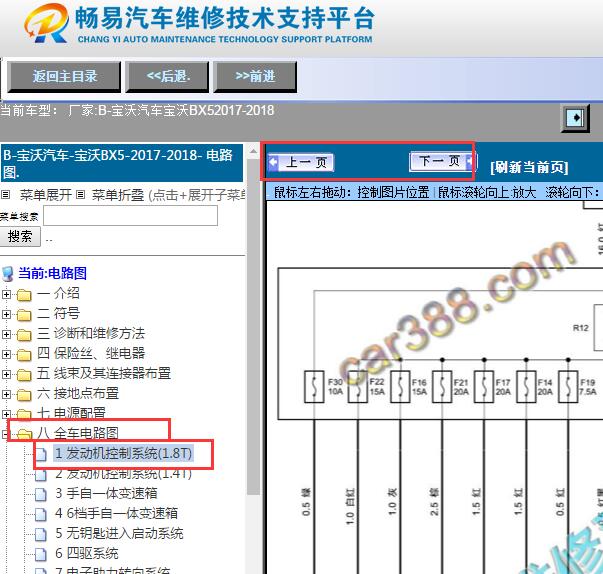Select 3 手自一体变速箱 item
603x574 pixels.
coord(107,493)
